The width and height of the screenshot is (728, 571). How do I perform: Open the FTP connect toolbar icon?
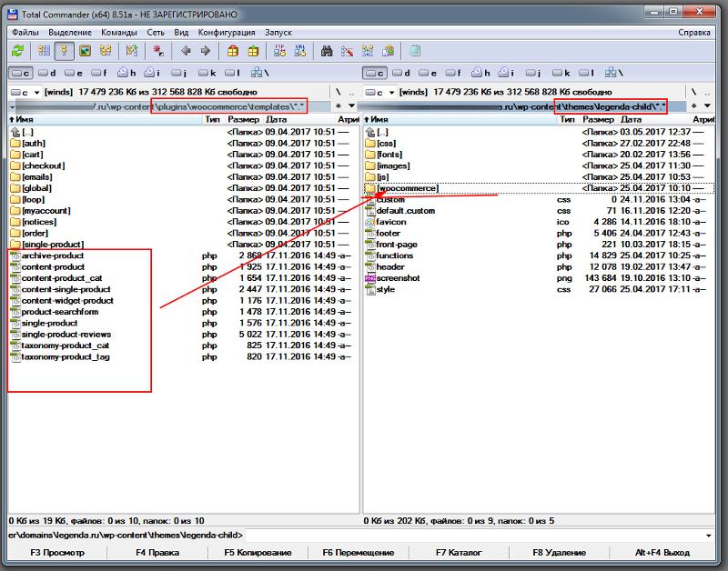click(x=278, y=51)
